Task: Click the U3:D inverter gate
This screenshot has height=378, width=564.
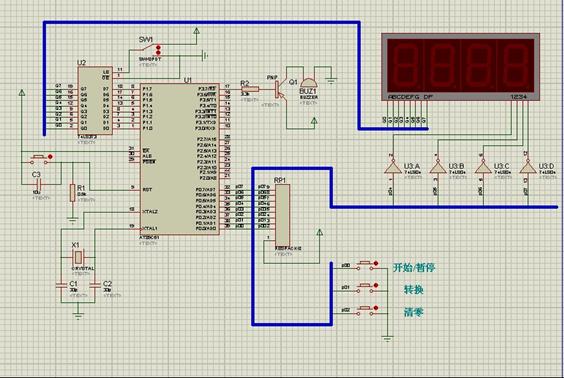Action: 528,168
